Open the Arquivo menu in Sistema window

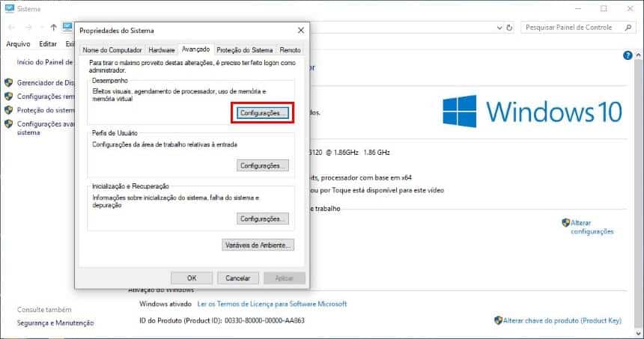pyautogui.click(x=18, y=43)
